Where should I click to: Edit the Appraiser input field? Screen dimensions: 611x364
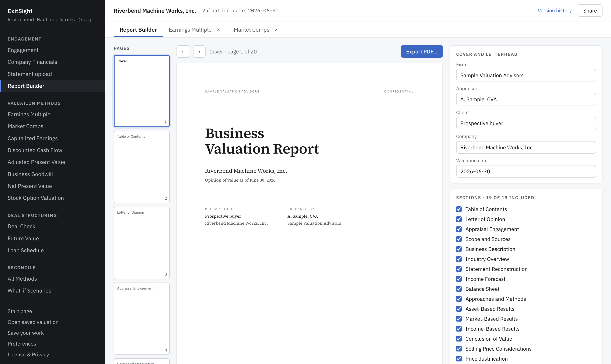(526, 99)
